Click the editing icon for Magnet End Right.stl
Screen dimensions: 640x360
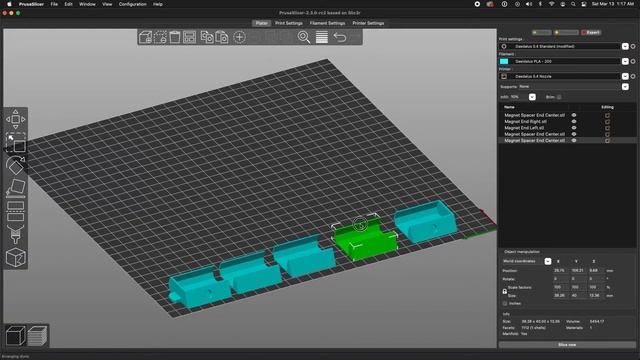[x=607, y=122]
